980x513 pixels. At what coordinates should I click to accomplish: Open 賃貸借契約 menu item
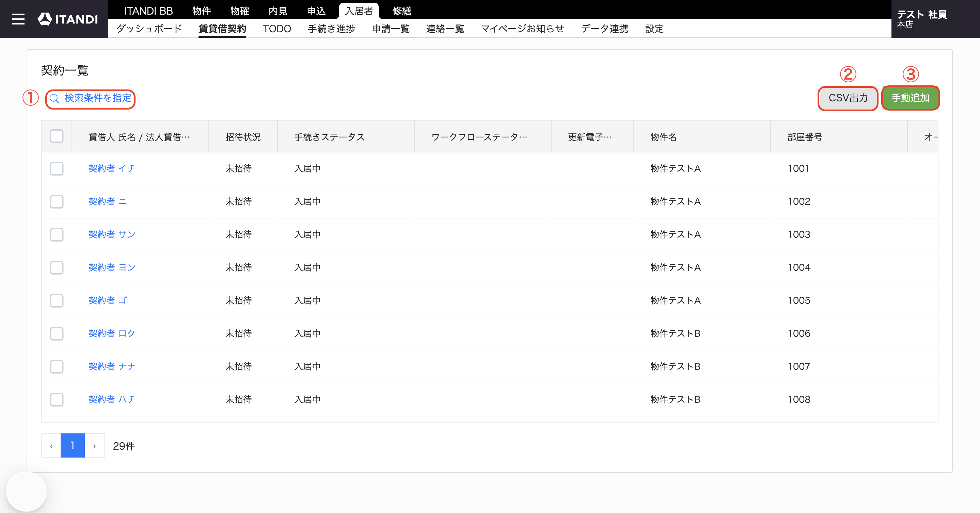pyautogui.click(x=222, y=29)
